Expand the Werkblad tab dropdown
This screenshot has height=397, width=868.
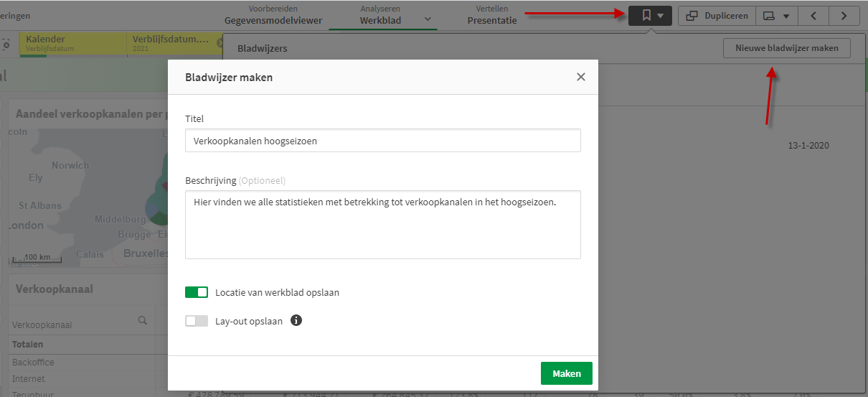[428, 19]
